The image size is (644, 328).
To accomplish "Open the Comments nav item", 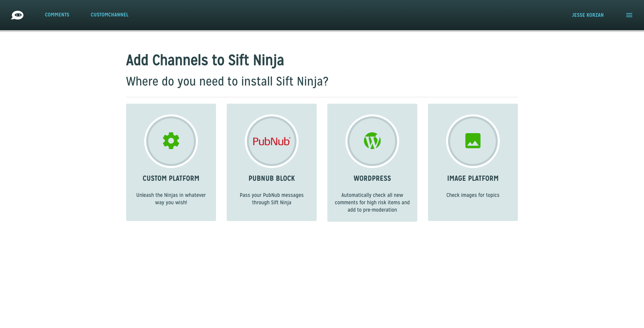I will coord(57,15).
